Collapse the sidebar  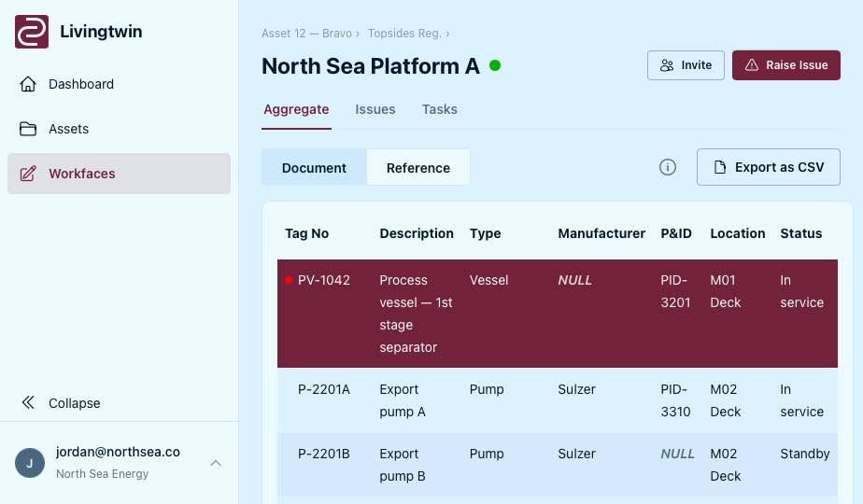click(x=119, y=403)
